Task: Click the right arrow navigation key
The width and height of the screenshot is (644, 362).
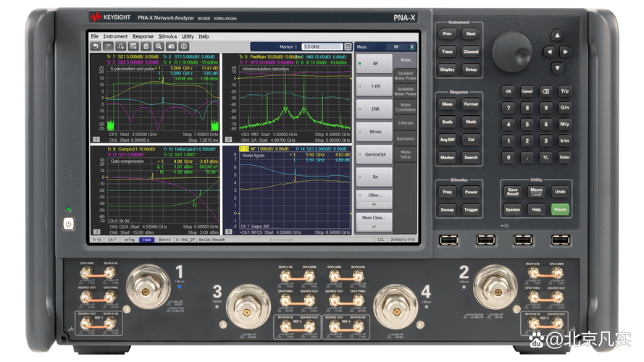Action: (566, 51)
